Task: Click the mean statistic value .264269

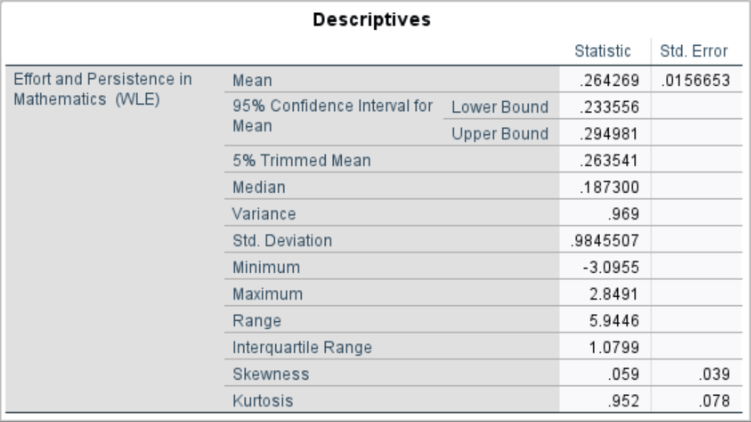Action: pos(608,80)
